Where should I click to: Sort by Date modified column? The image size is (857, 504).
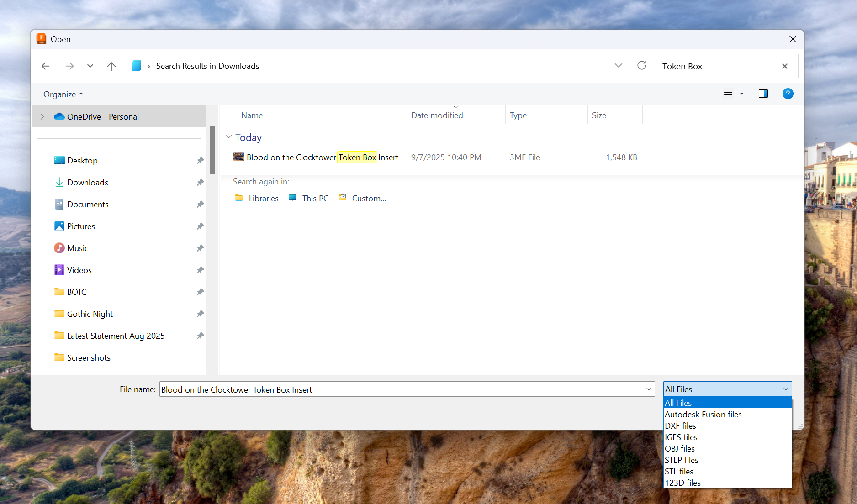(x=437, y=115)
